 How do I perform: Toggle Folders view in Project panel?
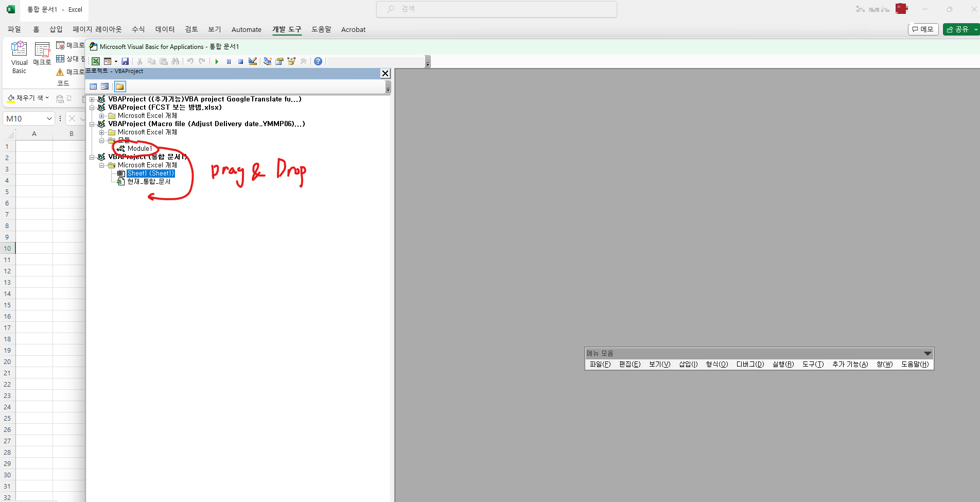pos(120,86)
